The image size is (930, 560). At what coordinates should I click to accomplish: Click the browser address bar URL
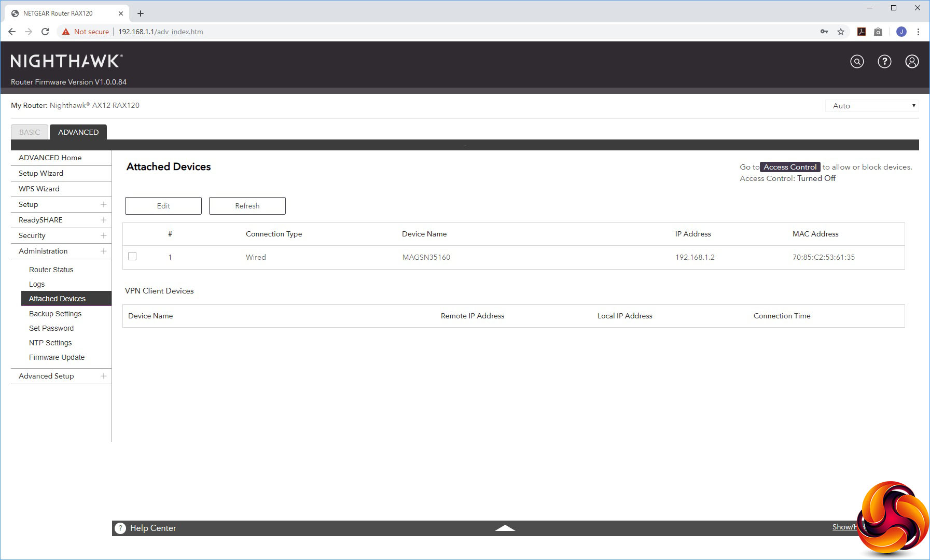[x=161, y=32]
